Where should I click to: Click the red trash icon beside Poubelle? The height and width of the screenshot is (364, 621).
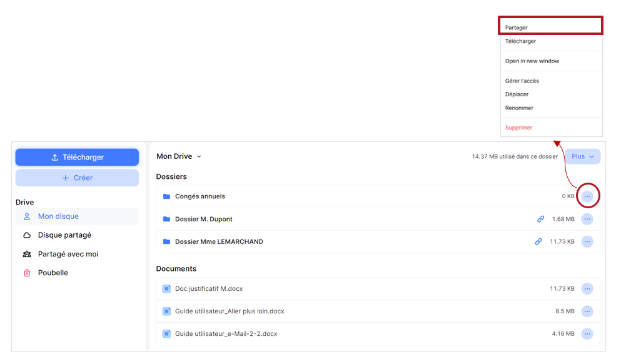(x=27, y=273)
